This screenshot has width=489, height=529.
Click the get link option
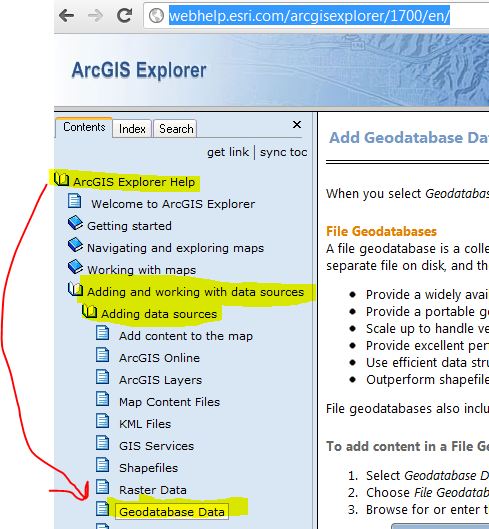click(x=228, y=152)
